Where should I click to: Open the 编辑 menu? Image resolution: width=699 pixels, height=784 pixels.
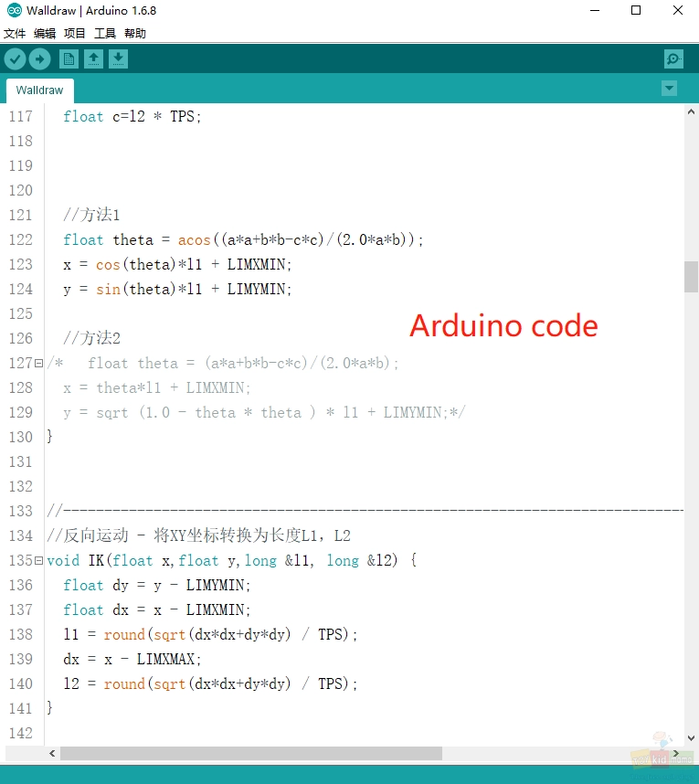(45, 34)
